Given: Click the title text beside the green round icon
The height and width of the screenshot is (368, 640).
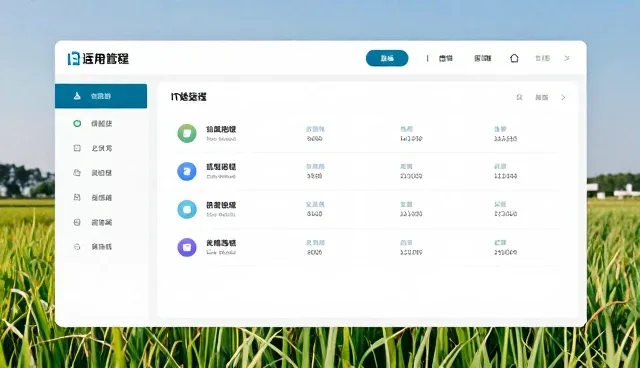Looking at the screenshot, I should (221, 129).
